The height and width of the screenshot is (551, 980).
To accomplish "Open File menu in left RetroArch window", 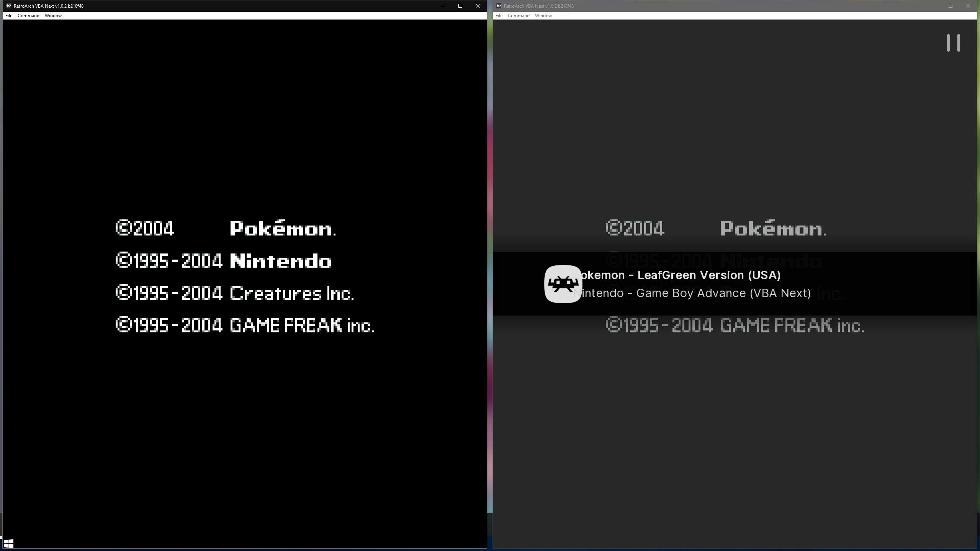I will 8,16.
